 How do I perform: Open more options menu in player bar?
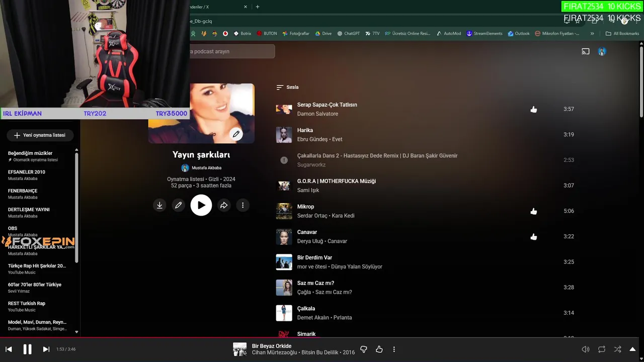click(x=394, y=349)
